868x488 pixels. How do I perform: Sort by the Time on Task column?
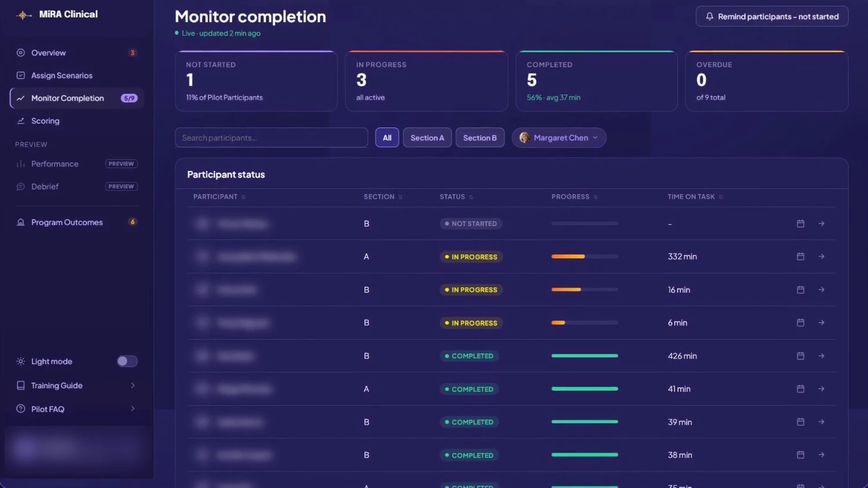coord(695,196)
